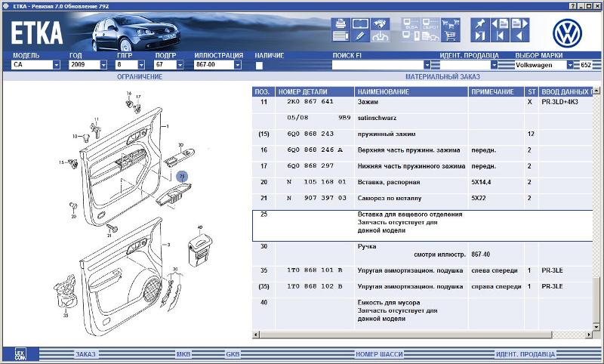The height and width of the screenshot is (364, 604).
Task: Expand the Год dropdown arrow
Action: point(103,65)
